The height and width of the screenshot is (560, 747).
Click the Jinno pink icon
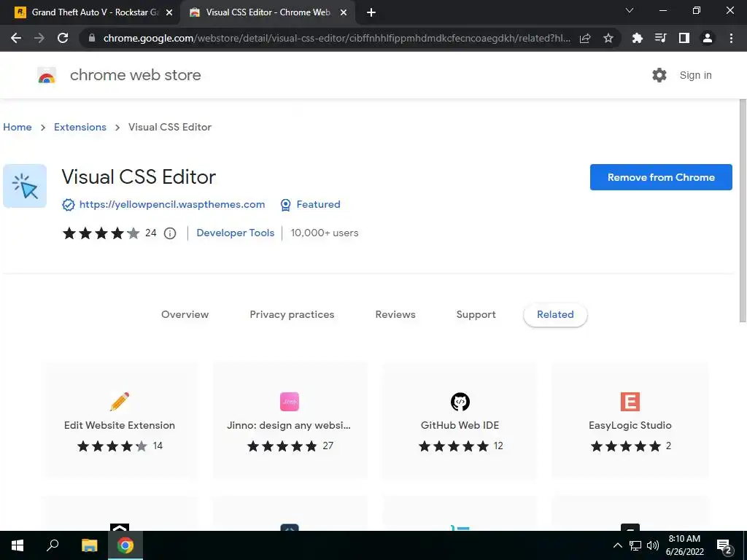tap(290, 402)
